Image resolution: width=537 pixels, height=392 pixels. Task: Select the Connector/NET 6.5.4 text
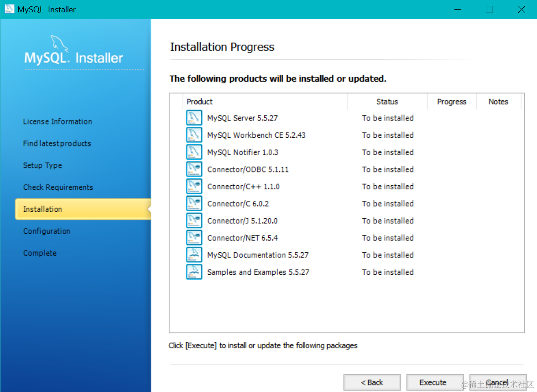coord(242,238)
